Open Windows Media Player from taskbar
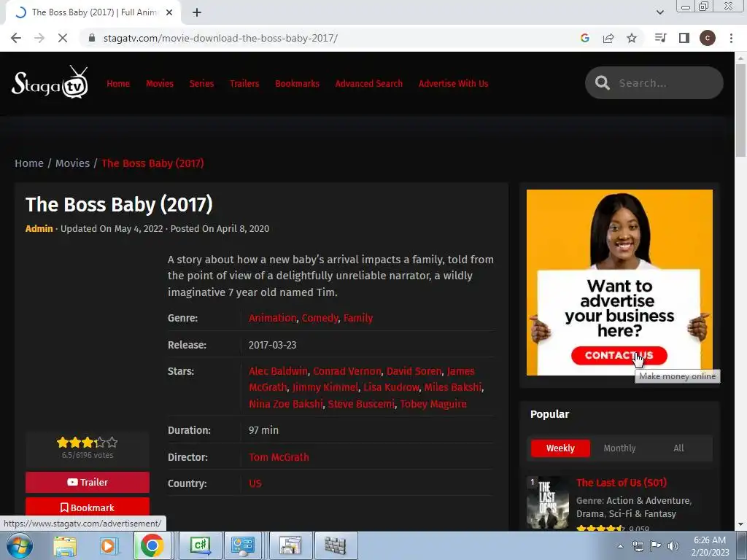Image resolution: width=747 pixels, height=560 pixels. pos(108,545)
